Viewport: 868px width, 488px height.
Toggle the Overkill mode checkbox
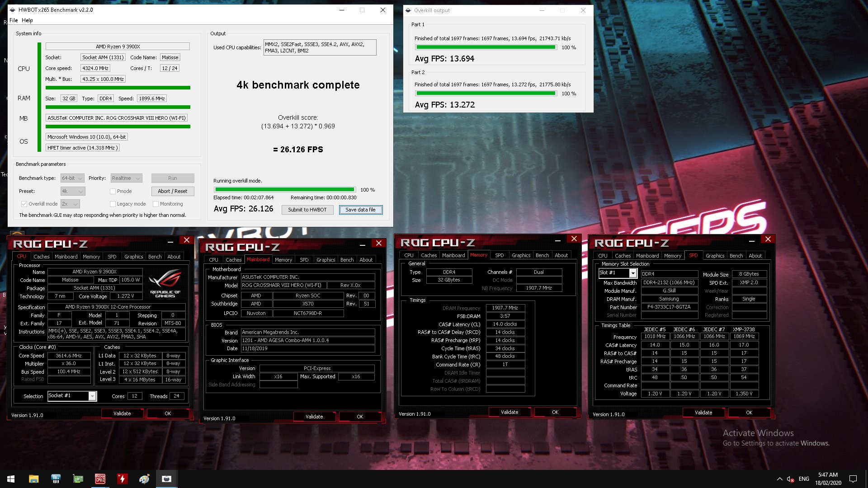(x=24, y=204)
